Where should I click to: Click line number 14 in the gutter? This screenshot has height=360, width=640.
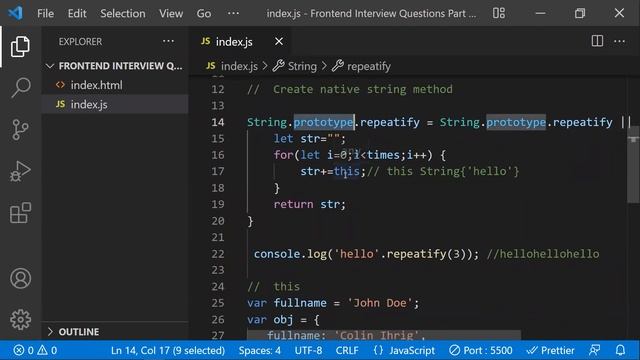click(218, 122)
